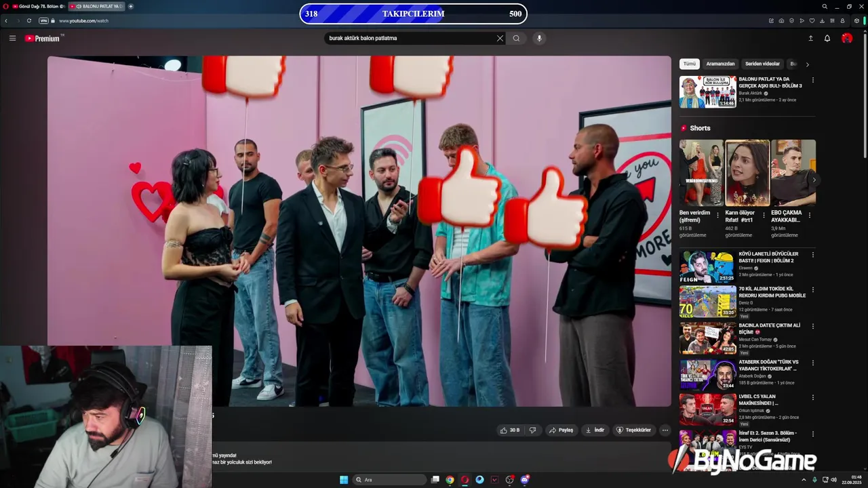The height and width of the screenshot is (488, 868).
Task: Share the video with Paylaş
Action: pyautogui.click(x=561, y=430)
